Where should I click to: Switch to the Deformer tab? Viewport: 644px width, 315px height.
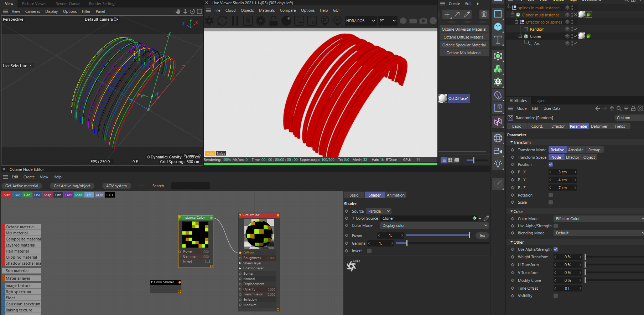click(x=599, y=126)
